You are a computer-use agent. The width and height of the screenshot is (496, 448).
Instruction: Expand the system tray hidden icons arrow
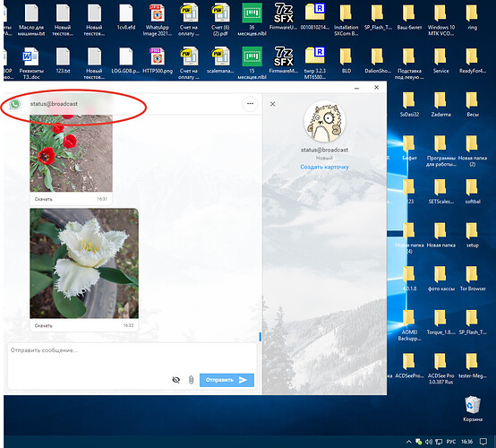point(408,442)
